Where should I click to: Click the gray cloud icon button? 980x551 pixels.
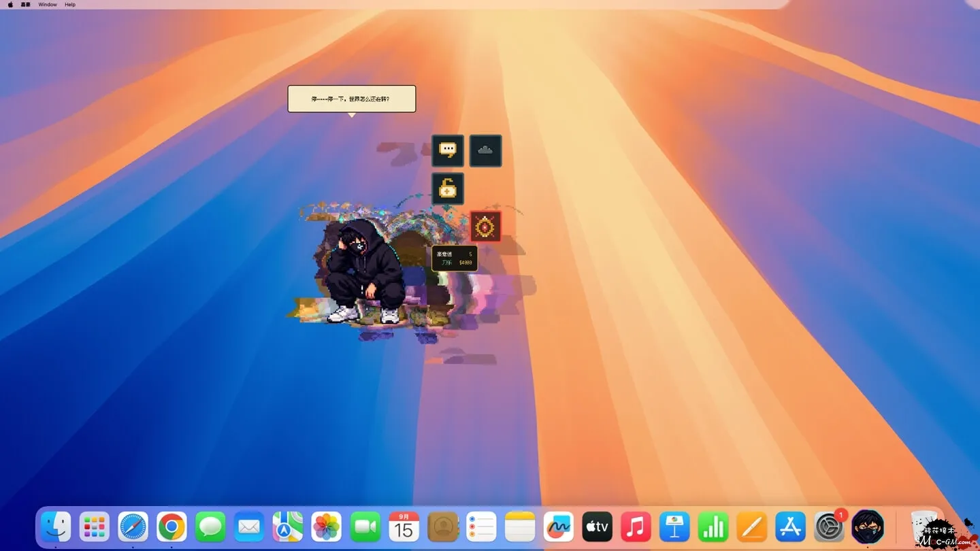tap(485, 150)
